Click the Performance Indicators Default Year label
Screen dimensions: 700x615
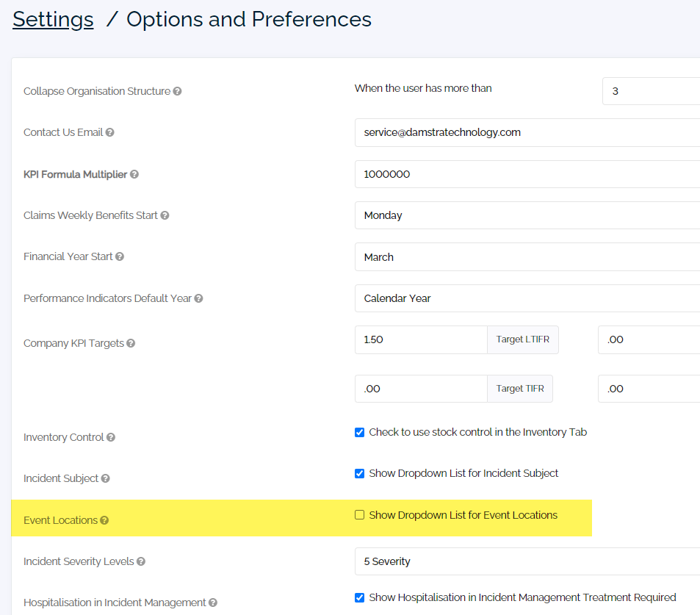[x=107, y=298]
